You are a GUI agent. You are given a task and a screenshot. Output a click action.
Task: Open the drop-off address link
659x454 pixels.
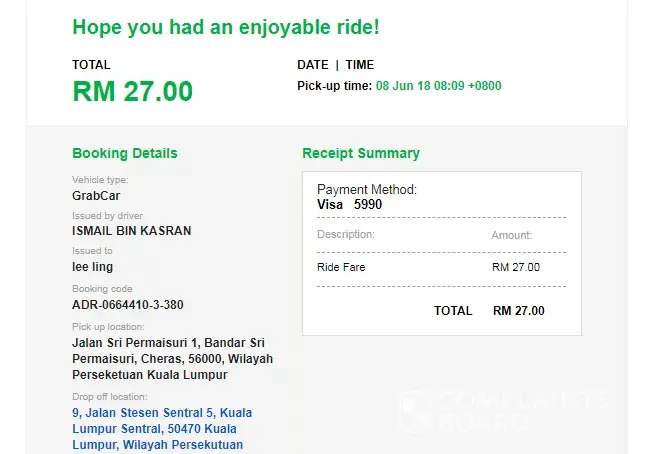coord(162,428)
